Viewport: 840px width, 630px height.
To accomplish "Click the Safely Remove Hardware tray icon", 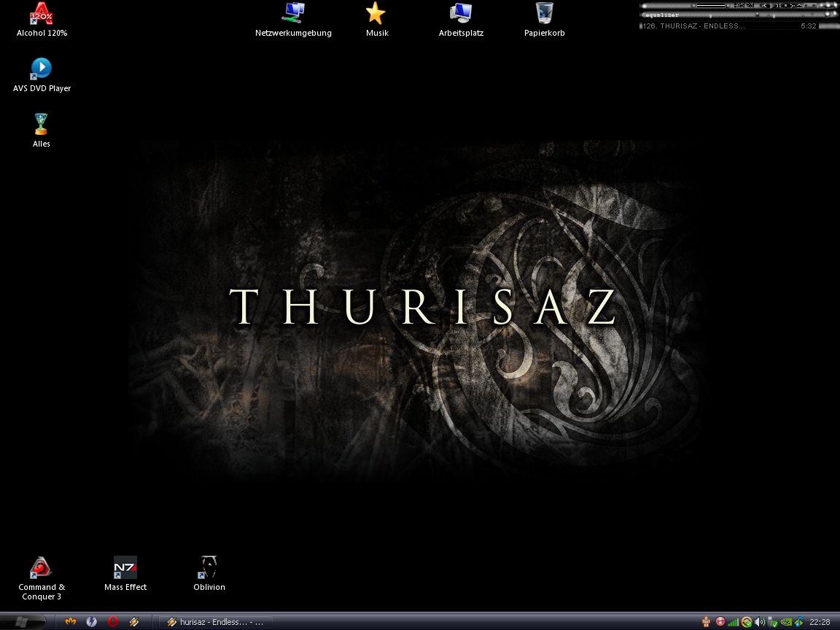I will [x=774, y=622].
